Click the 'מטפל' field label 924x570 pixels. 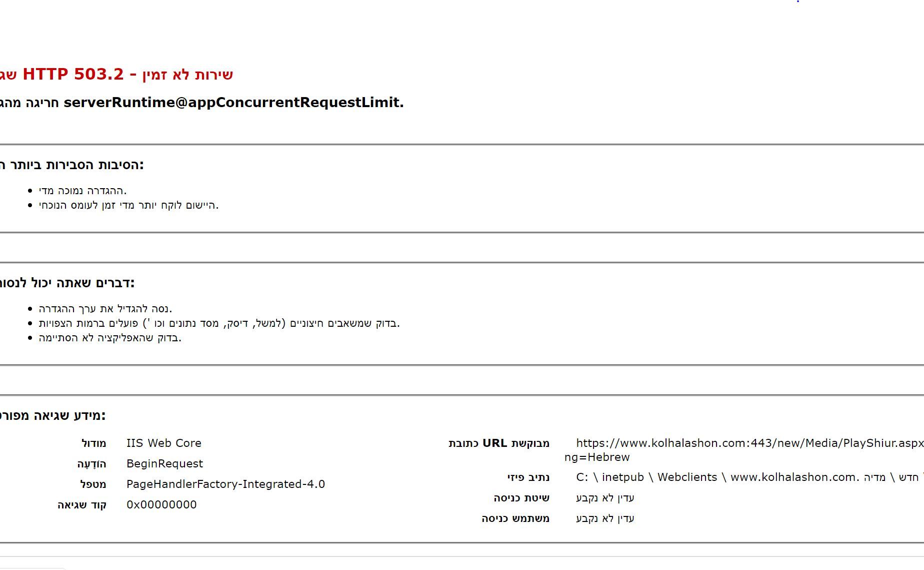pos(93,484)
